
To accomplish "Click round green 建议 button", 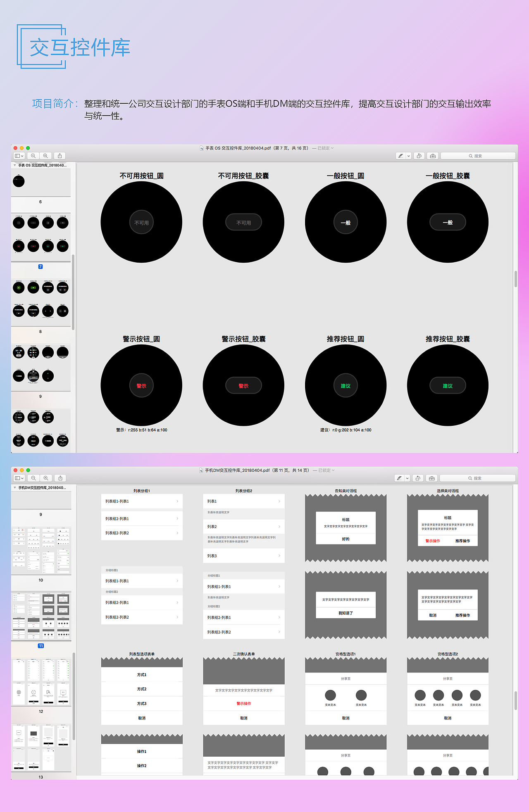I will tap(346, 385).
